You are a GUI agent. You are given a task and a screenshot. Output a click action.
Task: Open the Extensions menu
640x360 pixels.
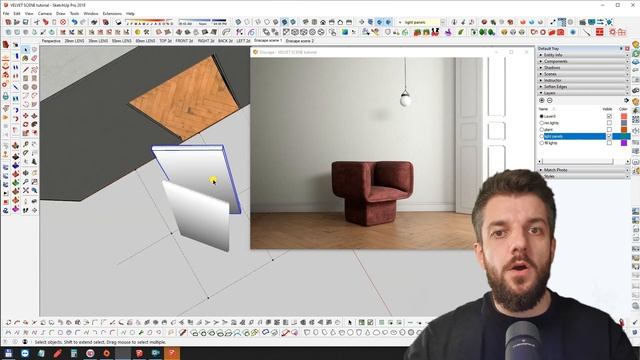tap(112, 13)
